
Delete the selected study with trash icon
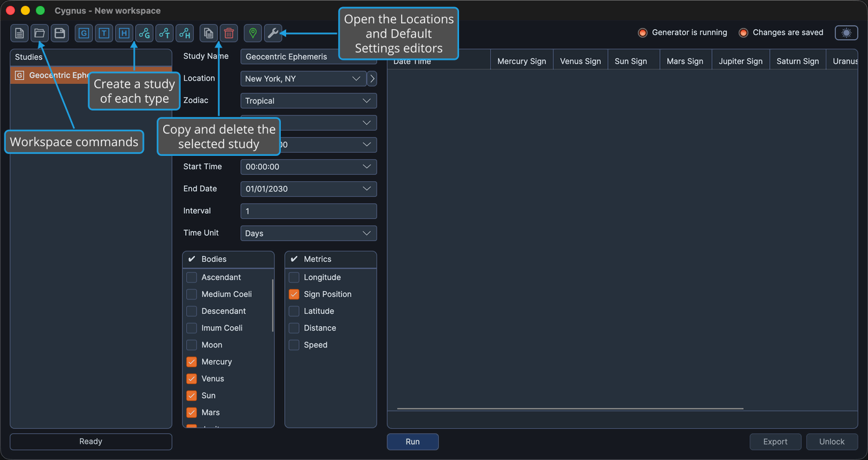tap(229, 33)
